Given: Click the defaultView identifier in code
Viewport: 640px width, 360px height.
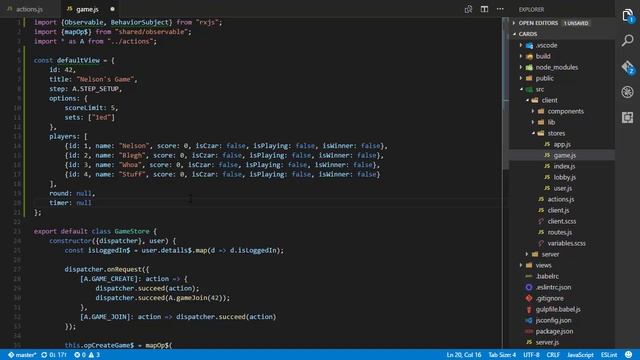Looking at the screenshot, I should tap(78, 60).
